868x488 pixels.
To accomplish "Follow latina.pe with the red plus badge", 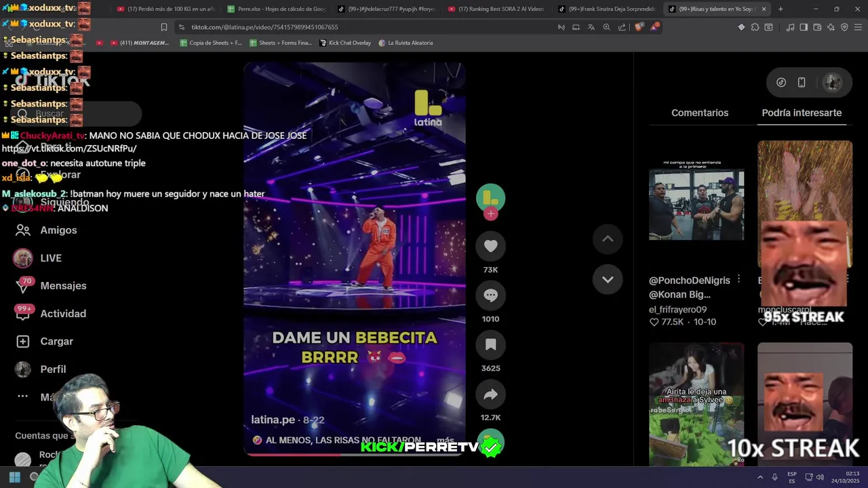I will pyautogui.click(x=491, y=213).
